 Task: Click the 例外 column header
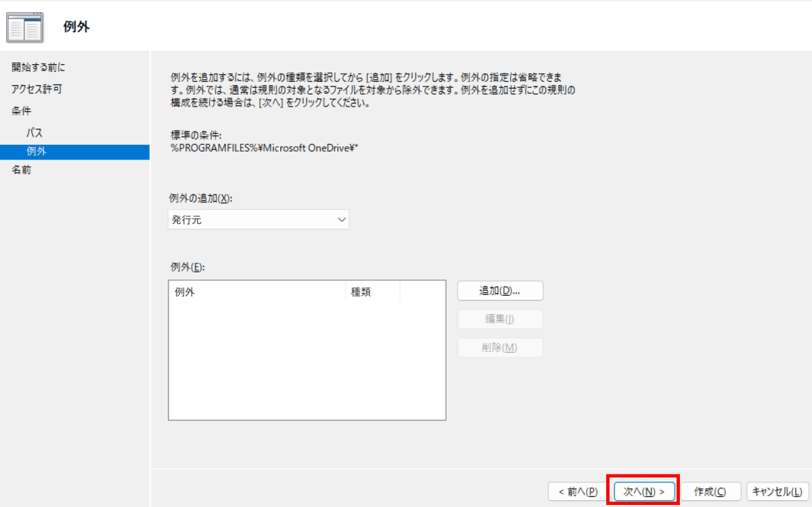(x=256, y=292)
